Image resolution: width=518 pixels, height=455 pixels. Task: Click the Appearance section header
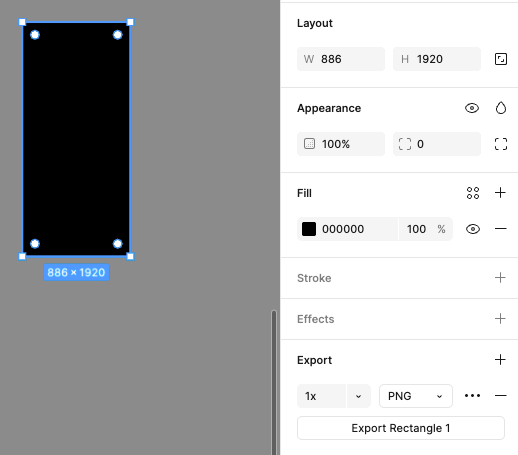tap(329, 108)
